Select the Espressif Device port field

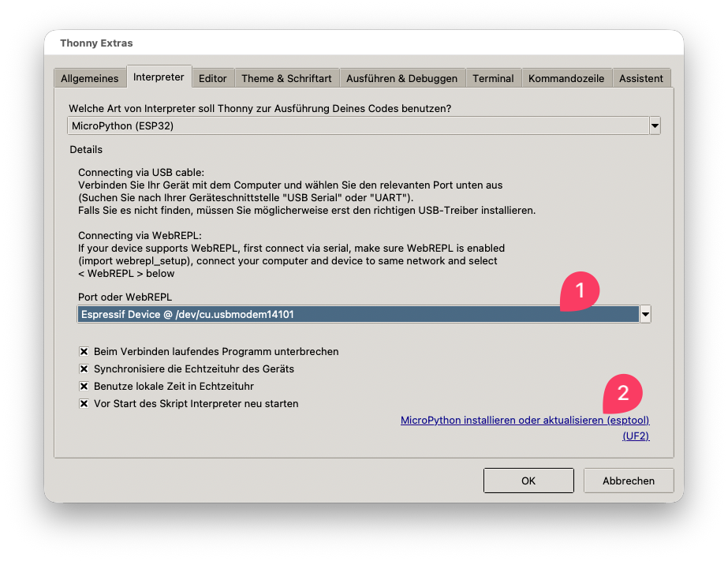pyautogui.click(x=358, y=314)
